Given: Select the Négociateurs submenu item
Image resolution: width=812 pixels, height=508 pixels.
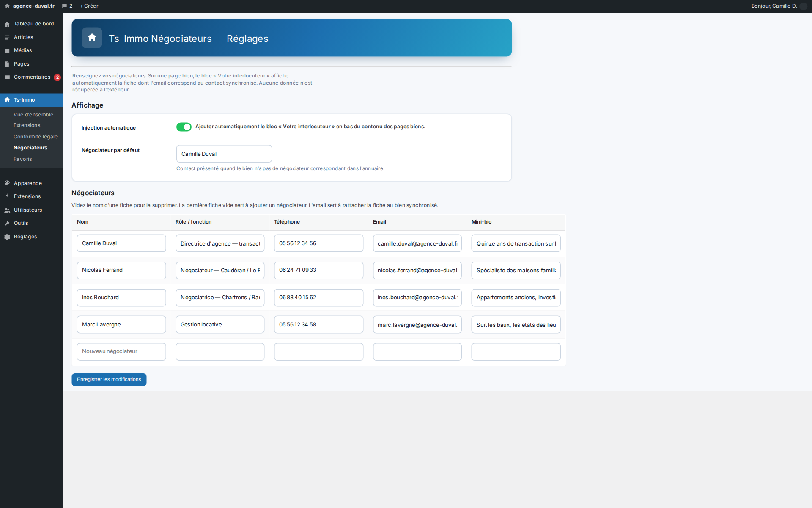Looking at the screenshot, I should [x=30, y=148].
